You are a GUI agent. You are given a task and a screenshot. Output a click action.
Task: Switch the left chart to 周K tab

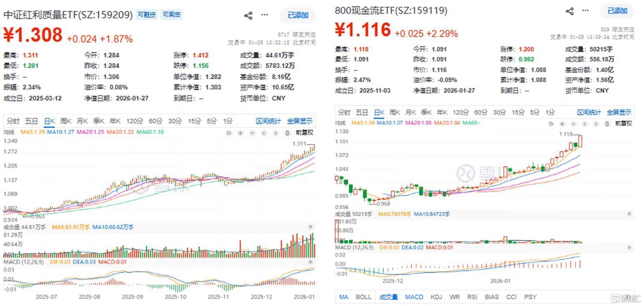tap(66, 121)
